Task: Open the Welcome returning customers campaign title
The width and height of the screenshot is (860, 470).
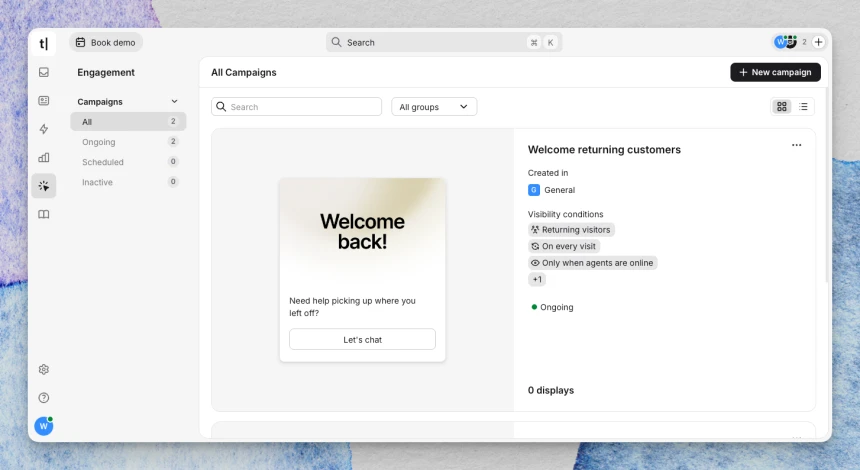Action: click(604, 150)
